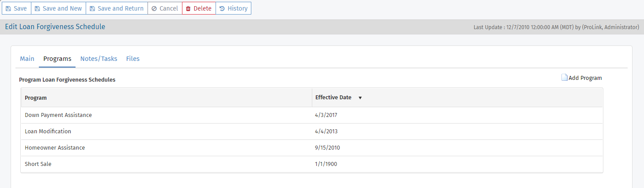The height and width of the screenshot is (188, 644).
Task: Open the Down Payment Assistance row
Action: click(312, 115)
